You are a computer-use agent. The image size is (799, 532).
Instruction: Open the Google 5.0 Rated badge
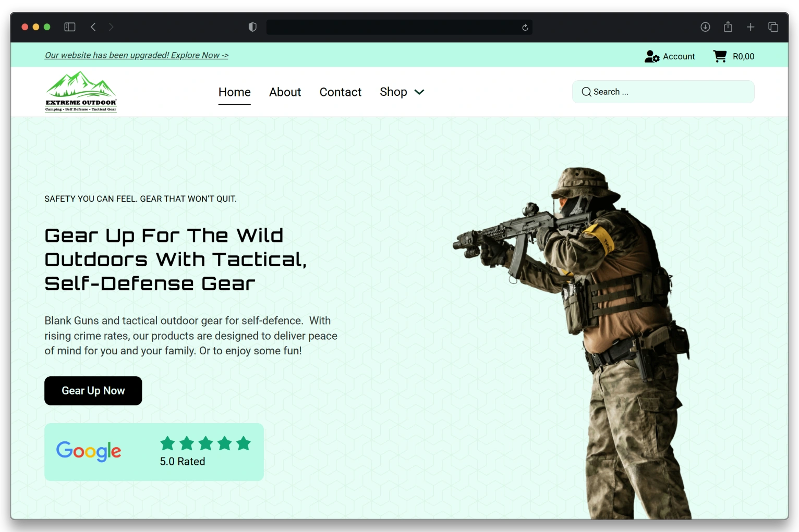click(154, 452)
